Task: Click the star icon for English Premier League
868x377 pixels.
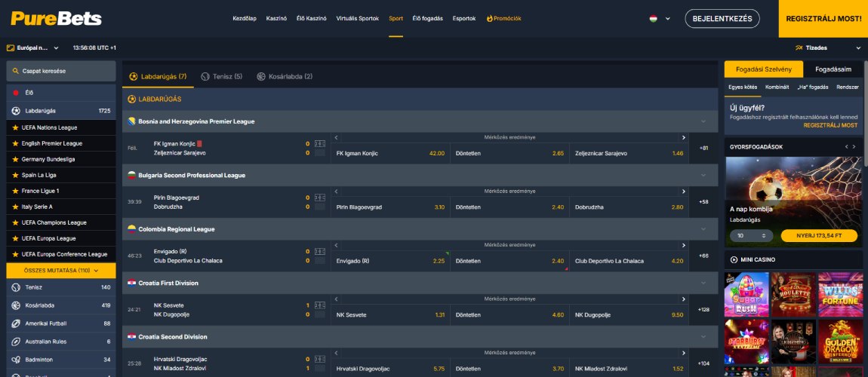Action: coord(16,143)
